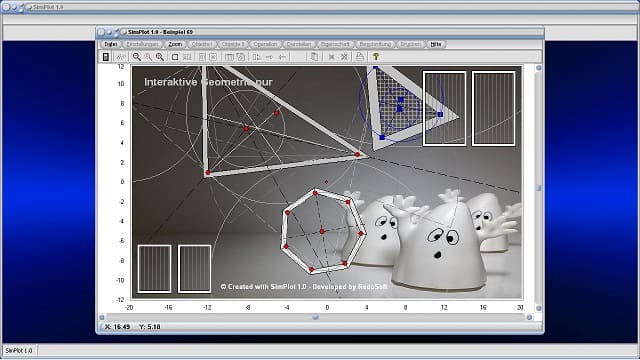This screenshot has width=640, height=360.
Task: Open the Darstellen menu
Action: (x=299, y=44)
